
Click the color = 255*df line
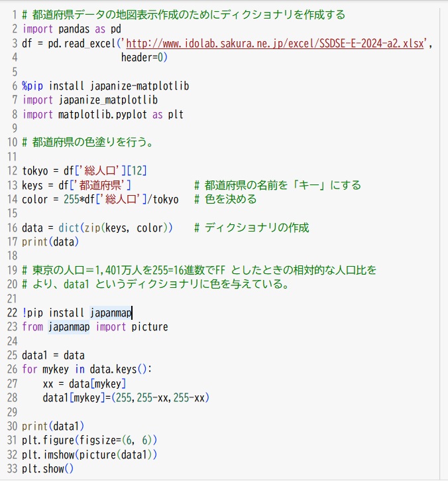(100, 200)
